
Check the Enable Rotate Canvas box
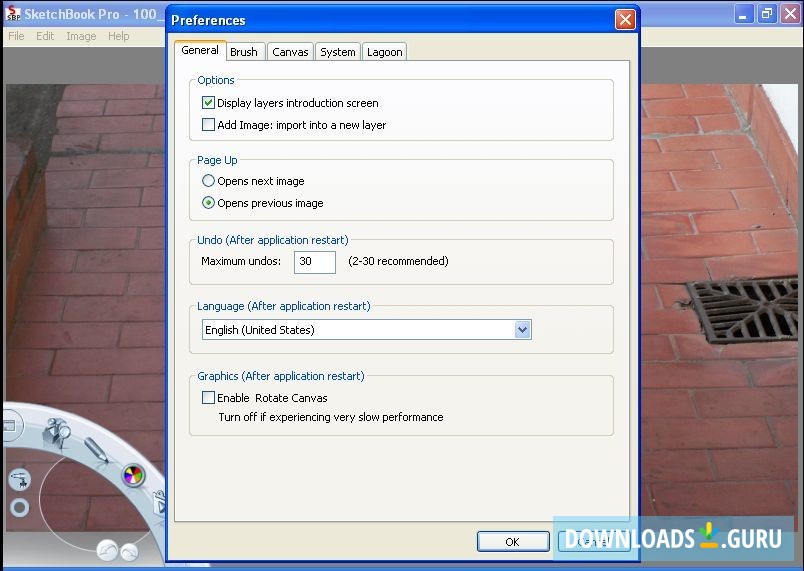coord(208,397)
